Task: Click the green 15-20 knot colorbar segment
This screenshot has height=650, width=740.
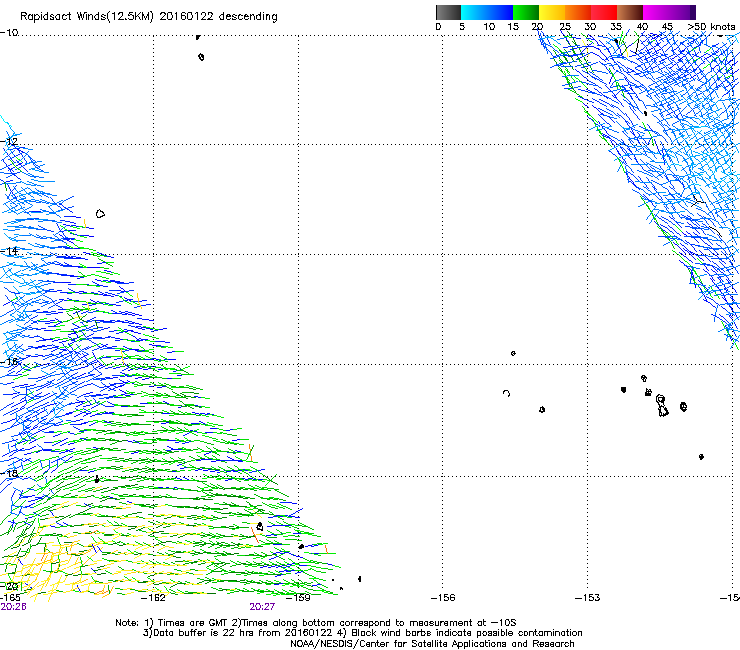Action: pyautogui.click(x=526, y=12)
